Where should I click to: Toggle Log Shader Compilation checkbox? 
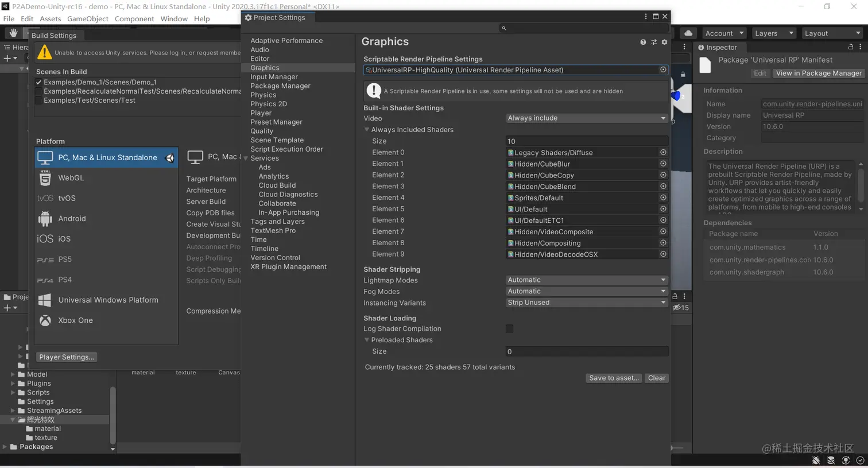[509, 329]
